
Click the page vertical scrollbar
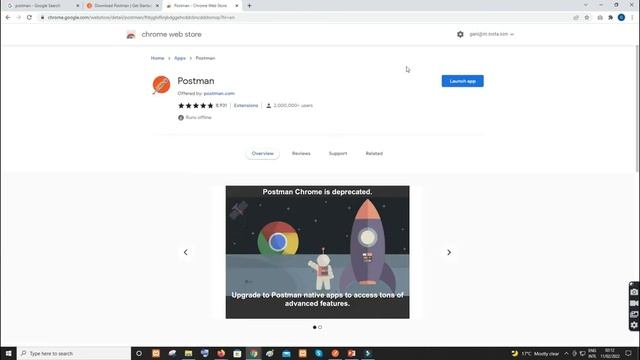637,108
